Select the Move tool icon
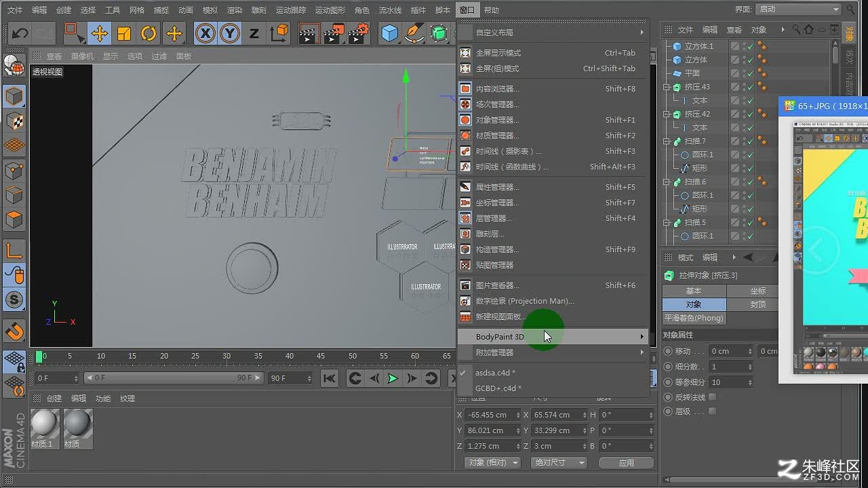The width and height of the screenshot is (868, 488). click(100, 33)
